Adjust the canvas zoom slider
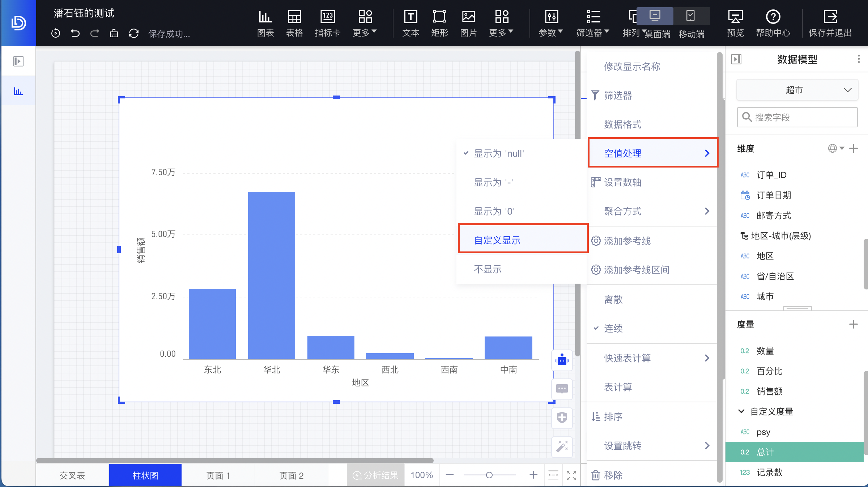This screenshot has width=868, height=487. pos(490,475)
